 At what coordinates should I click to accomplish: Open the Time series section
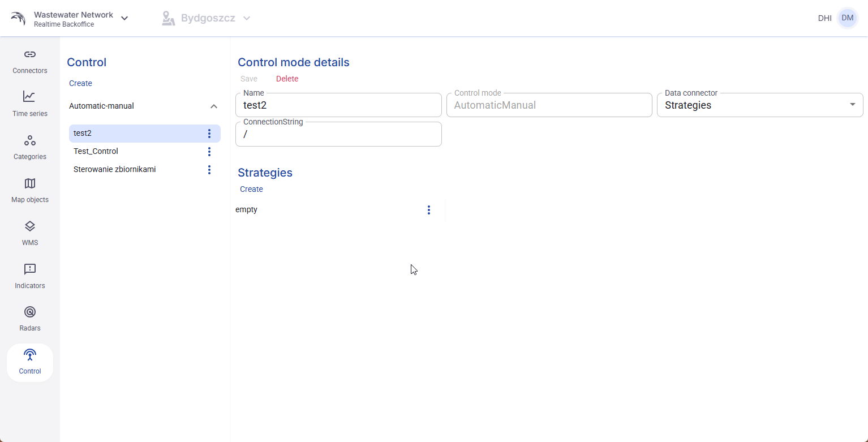coord(30,104)
